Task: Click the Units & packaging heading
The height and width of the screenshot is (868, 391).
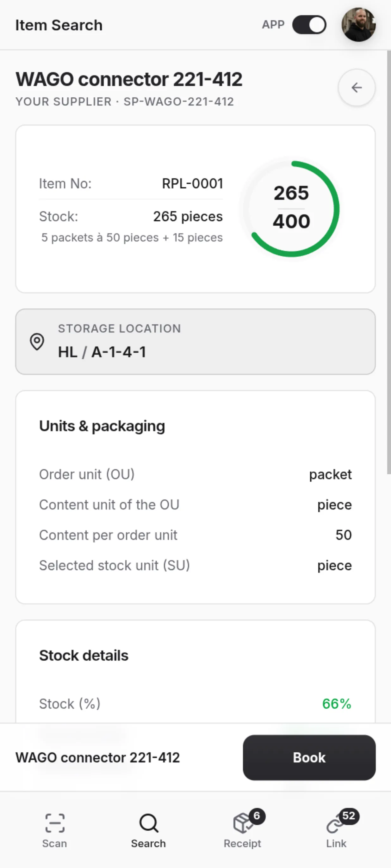Action: [102, 425]
